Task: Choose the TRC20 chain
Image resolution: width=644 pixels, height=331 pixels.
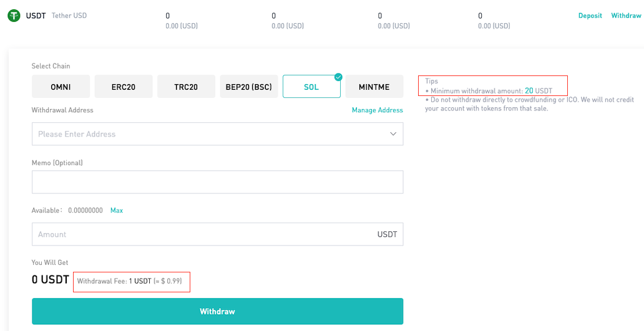Action: (186, 87)
